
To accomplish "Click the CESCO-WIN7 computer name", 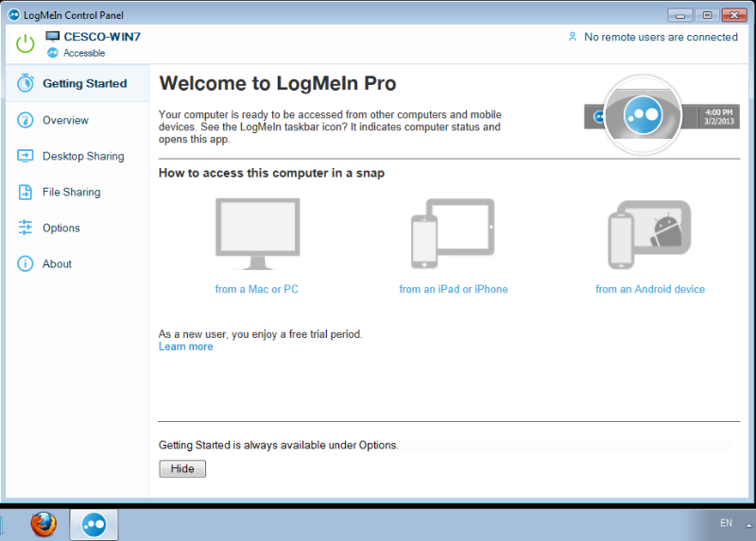I will tap(102, 37).
